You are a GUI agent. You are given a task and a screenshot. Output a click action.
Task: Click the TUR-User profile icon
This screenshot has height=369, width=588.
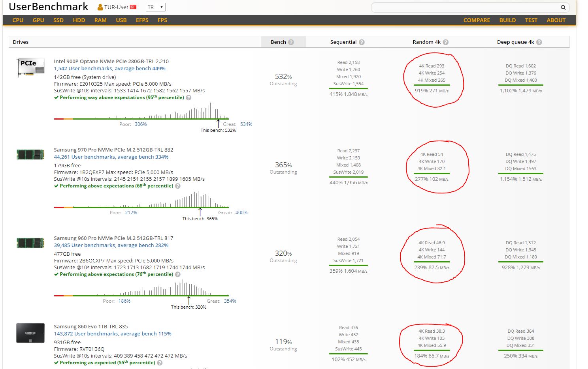(100, 7)
